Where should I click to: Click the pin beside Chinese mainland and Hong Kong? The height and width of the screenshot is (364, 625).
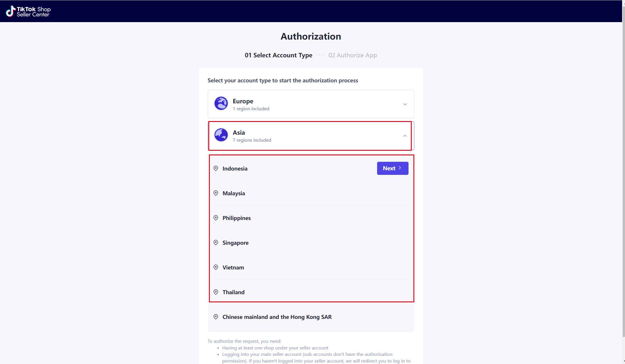216,317
